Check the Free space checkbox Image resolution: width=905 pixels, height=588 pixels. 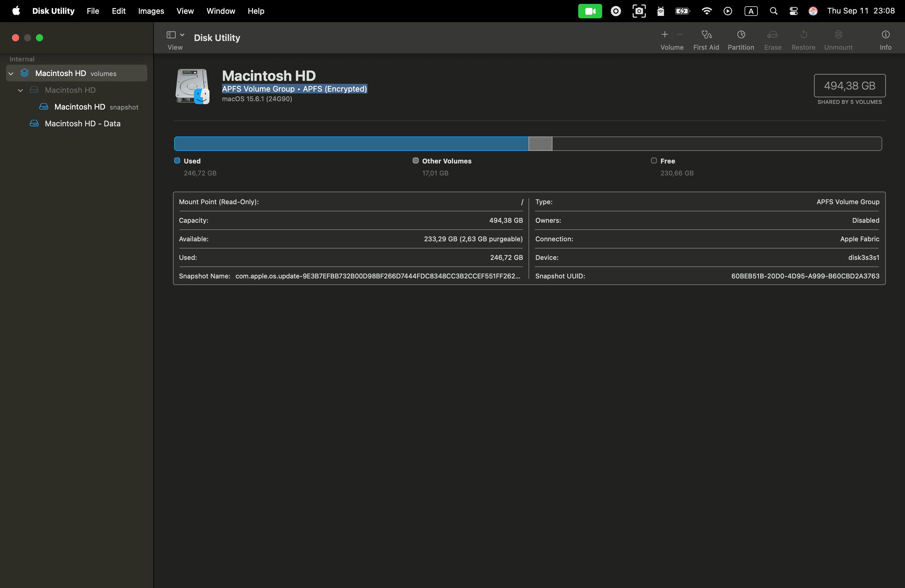[x=654, y=160]
